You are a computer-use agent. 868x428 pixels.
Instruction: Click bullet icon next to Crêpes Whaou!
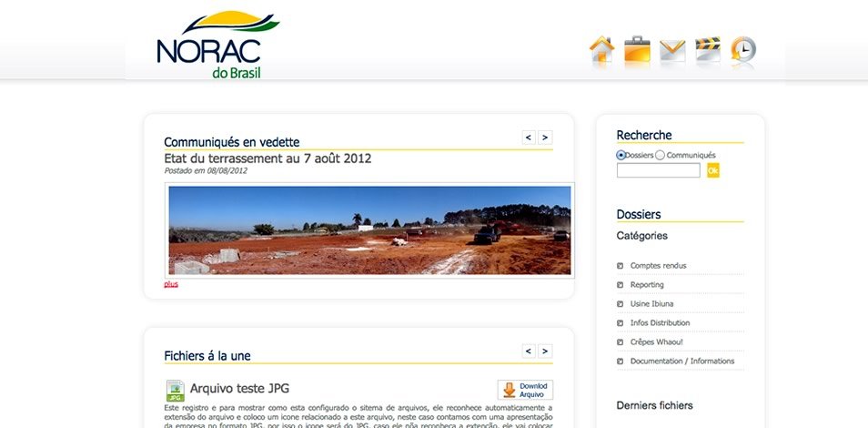coord(620,342)
